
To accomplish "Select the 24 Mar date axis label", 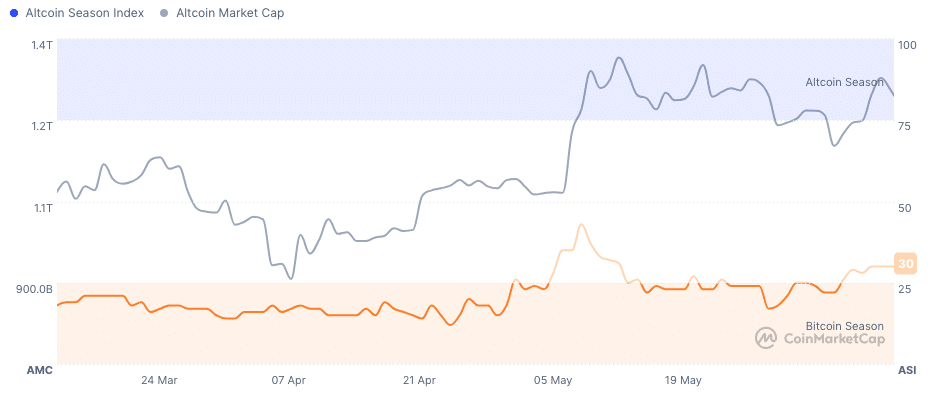I will click(159, 380).
